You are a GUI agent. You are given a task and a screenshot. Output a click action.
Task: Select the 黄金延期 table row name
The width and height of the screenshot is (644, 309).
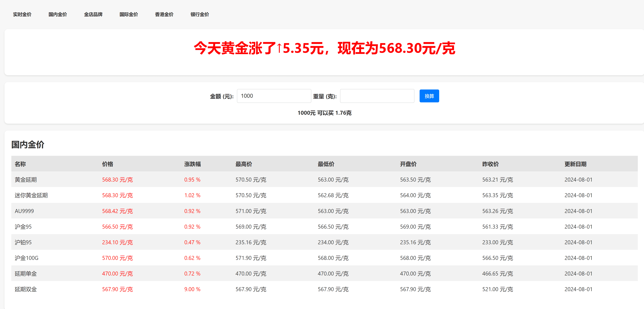point(25,180)
